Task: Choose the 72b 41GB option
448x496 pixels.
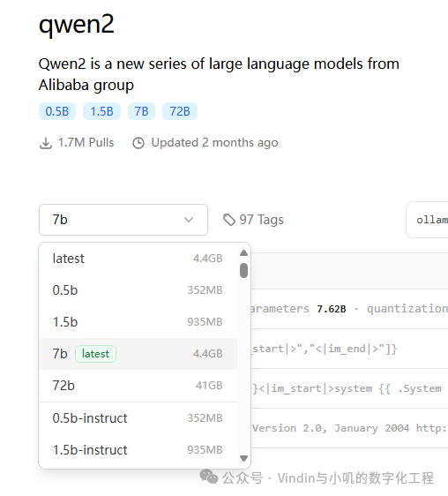Action: tap(138, 386)
